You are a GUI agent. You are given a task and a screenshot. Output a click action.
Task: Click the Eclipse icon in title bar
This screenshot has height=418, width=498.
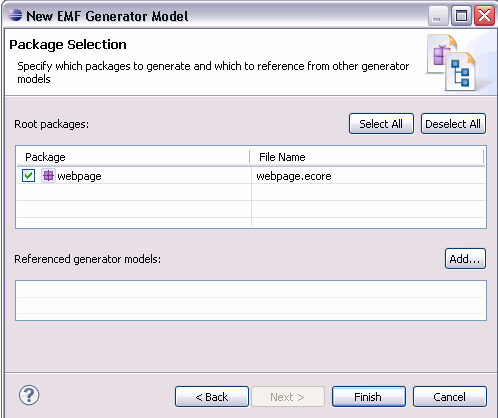[x=15, y=15]
